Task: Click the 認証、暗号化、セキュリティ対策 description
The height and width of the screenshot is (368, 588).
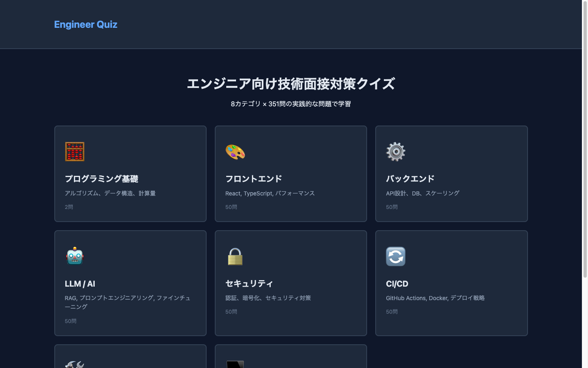Action: [268, 298]
